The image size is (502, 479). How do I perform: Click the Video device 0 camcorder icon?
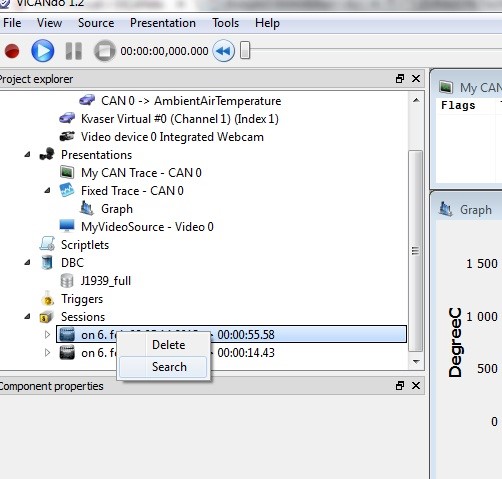pyautogui.click(x=67, y=136)
